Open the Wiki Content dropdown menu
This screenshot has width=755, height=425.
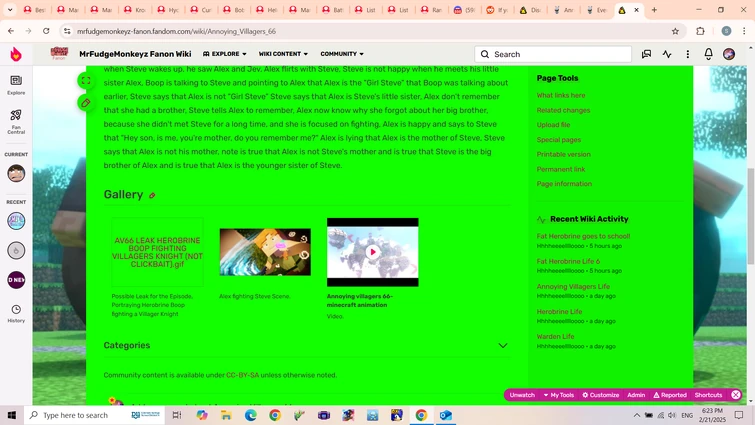283,54
